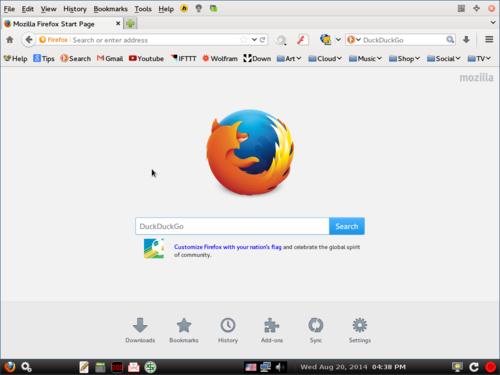Expand the Cloud bookmarks folder
This screenshot has height=375, width=500.
coord(325,59)
